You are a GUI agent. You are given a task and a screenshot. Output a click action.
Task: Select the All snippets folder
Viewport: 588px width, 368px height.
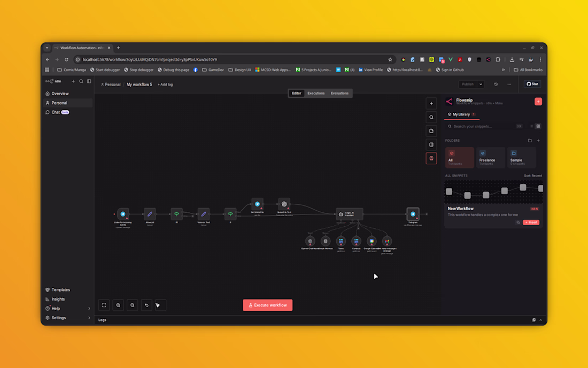[x=460, y=158]
